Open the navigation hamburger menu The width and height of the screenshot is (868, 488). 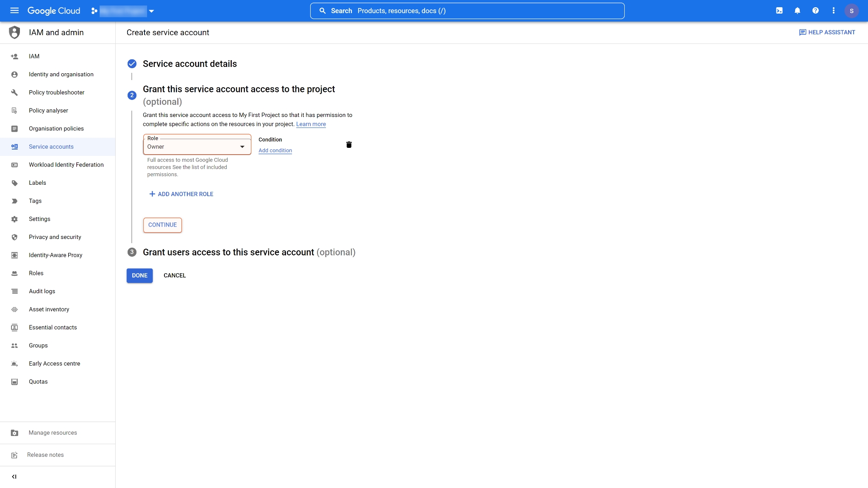tap(14, 11)
